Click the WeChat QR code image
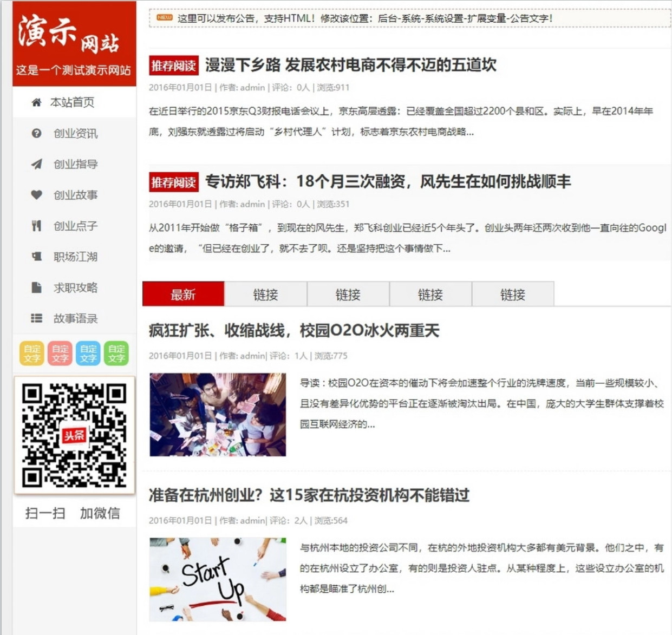 pyautogui.click(x=74, y=435)
